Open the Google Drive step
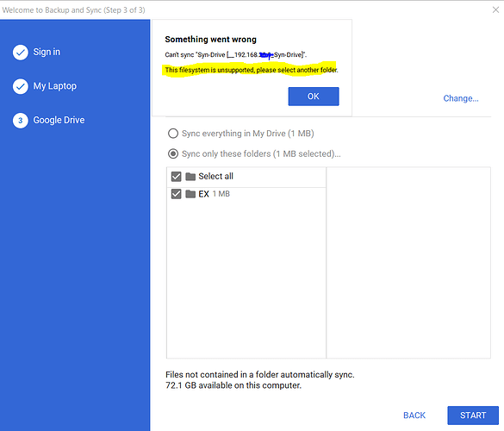The width and height of the screenshot is (504, 431). (59, 120)
